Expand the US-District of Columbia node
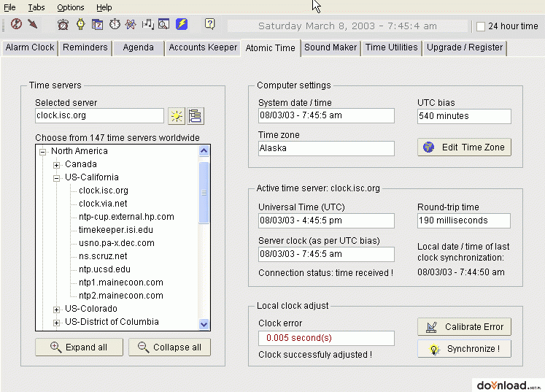The image size is (545, 392). coord(56,323)
